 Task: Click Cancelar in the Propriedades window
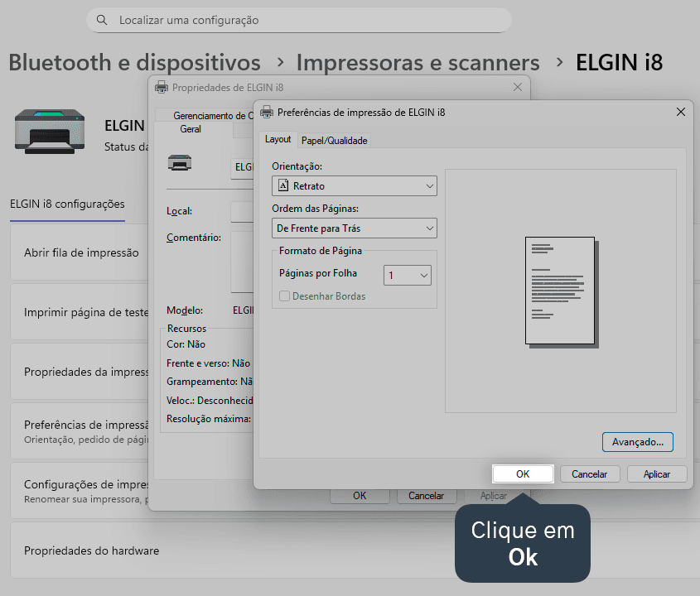426,496
